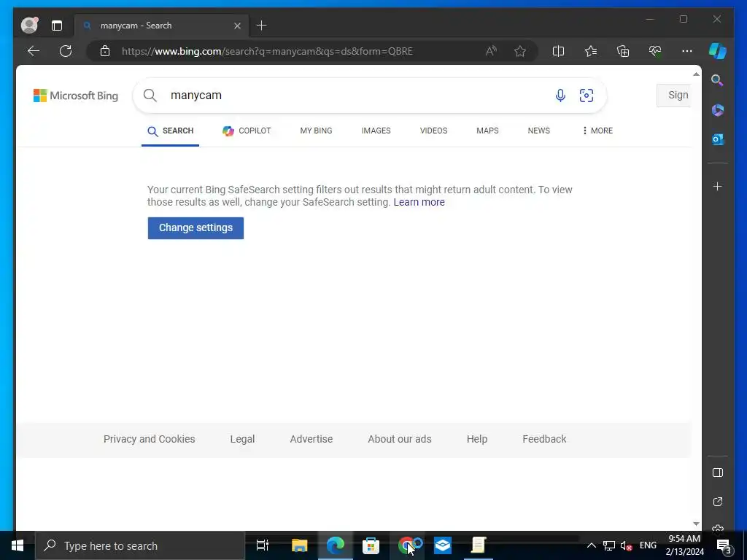Open the Favorites list
This screenshot has height=560, width=747.
tap(591, 51)
